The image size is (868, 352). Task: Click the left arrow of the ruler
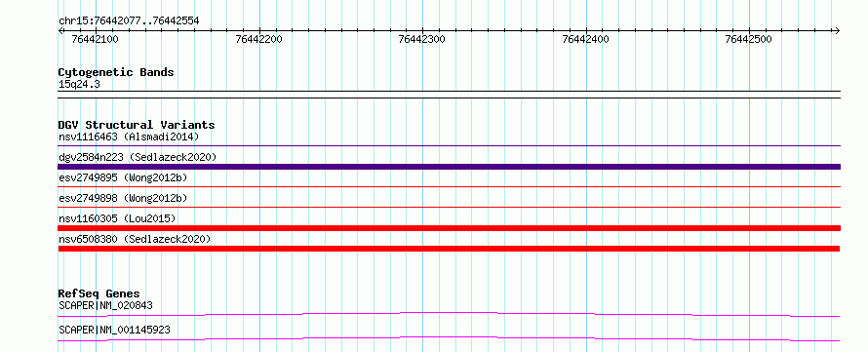[x=60, y=30]
